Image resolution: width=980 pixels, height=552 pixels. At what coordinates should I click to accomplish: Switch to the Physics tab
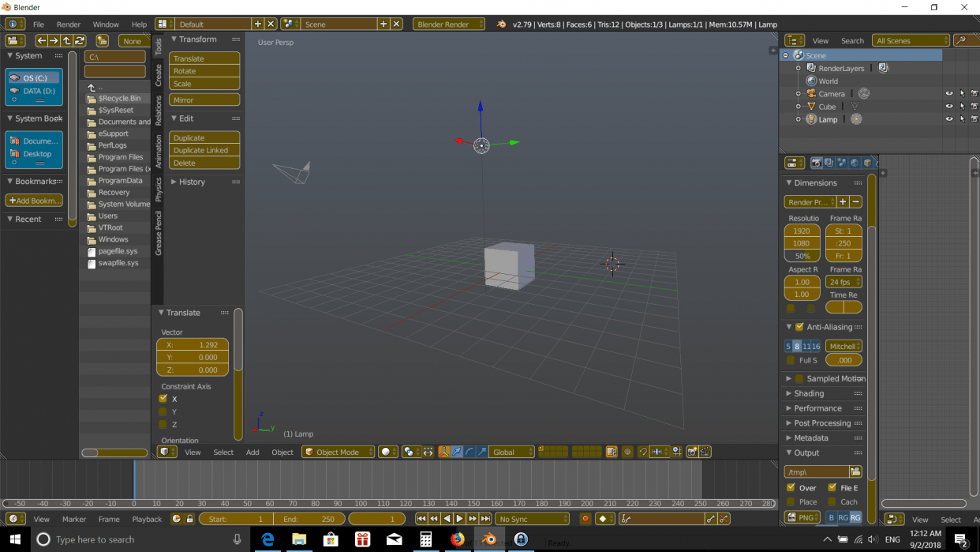coord(158,190)
